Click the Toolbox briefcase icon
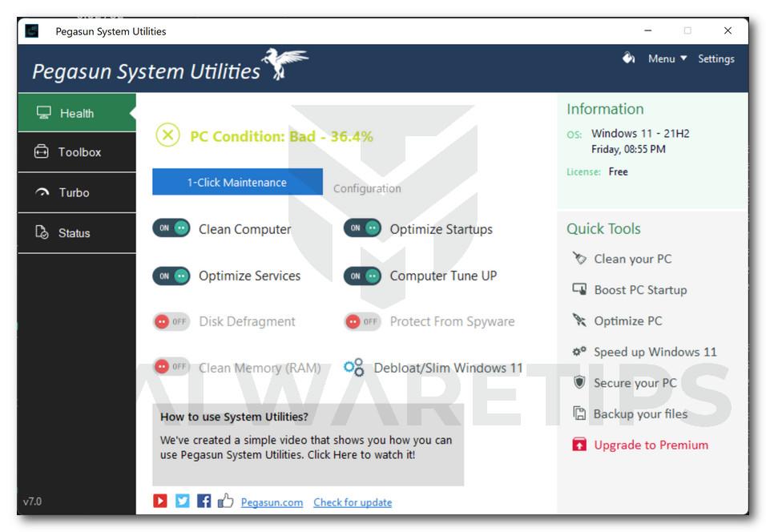 (42, 151)
